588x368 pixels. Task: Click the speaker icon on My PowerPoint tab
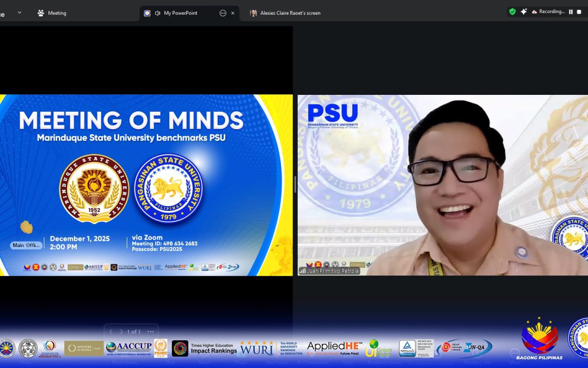pyautogui.click(x=157, y=13)
